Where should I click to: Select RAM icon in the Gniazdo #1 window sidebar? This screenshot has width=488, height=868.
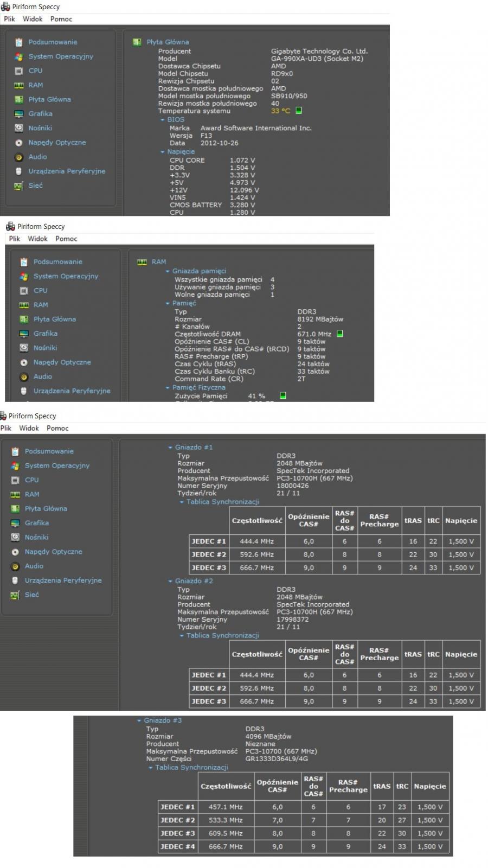(15, 494)
